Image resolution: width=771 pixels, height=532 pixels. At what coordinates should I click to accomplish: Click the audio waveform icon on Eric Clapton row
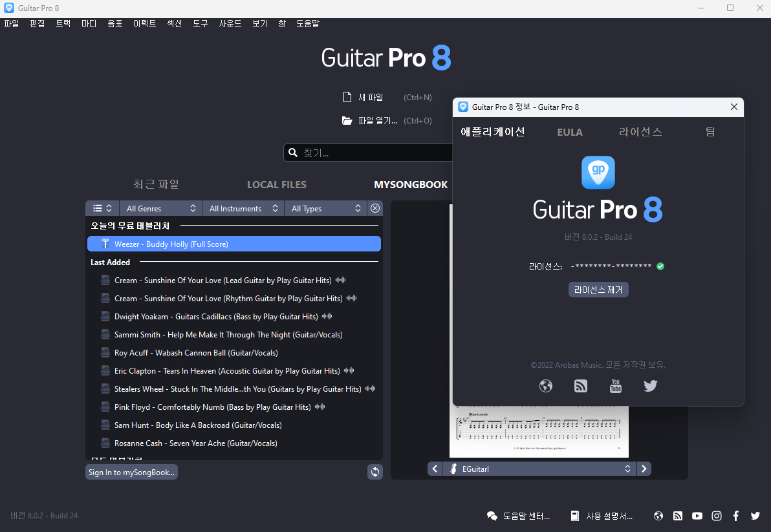tap(349, 370)
